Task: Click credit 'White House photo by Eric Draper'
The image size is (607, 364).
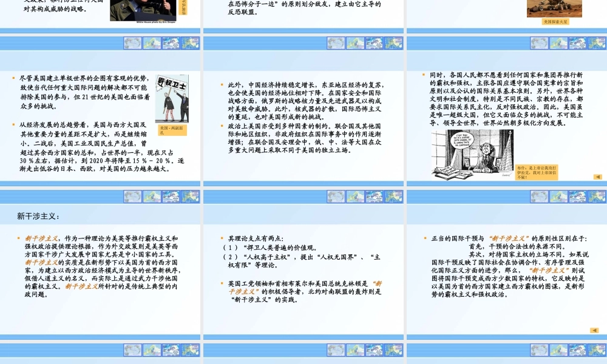Action: click(155, 22)
